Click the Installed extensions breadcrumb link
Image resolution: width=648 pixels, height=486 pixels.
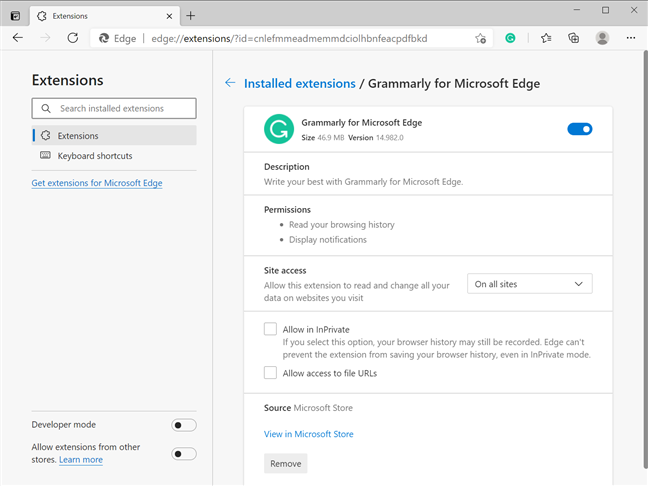point(300,83)
